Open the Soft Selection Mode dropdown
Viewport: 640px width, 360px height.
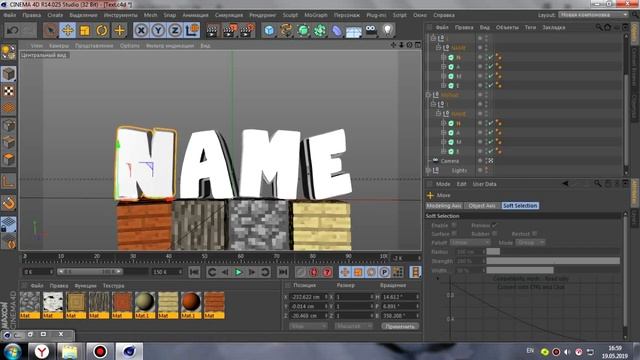point(530,242)
